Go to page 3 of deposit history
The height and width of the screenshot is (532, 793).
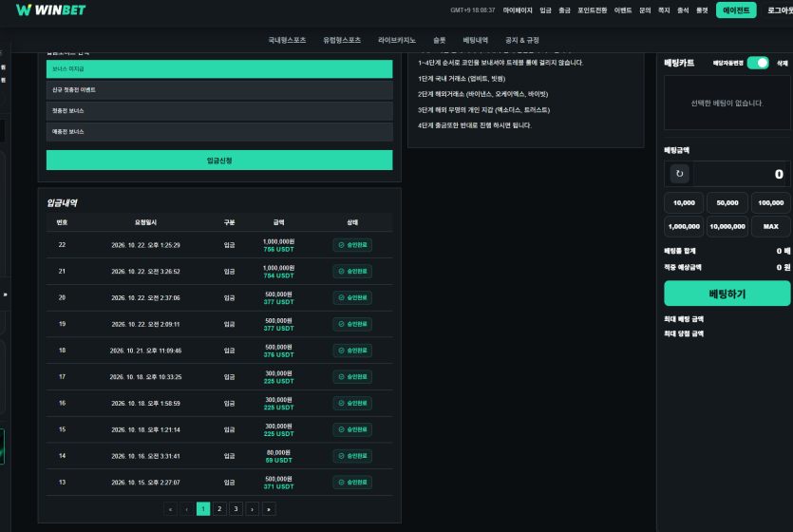[236, 509]
